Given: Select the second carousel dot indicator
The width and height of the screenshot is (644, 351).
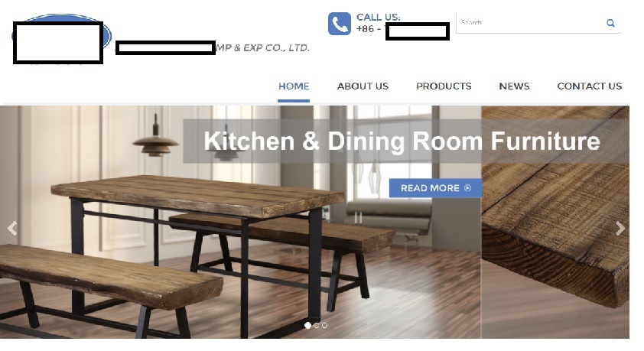Looking at the screenshot, I should pos(316,325).
